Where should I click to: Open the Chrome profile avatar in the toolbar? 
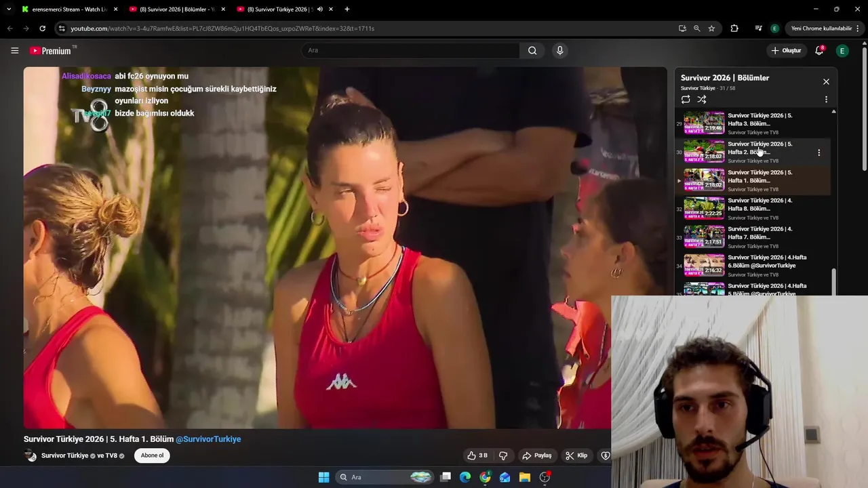pyautogui.click(x=775, y=28)
